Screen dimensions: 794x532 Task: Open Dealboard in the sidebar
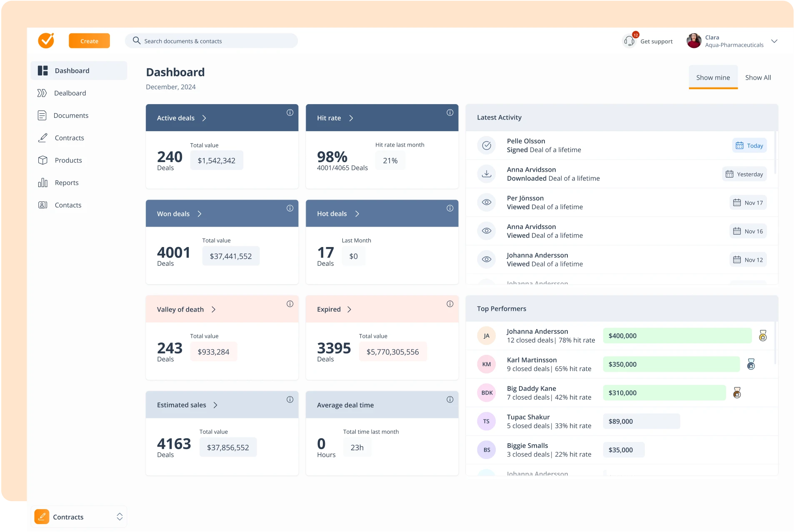[x=70, y=93]
